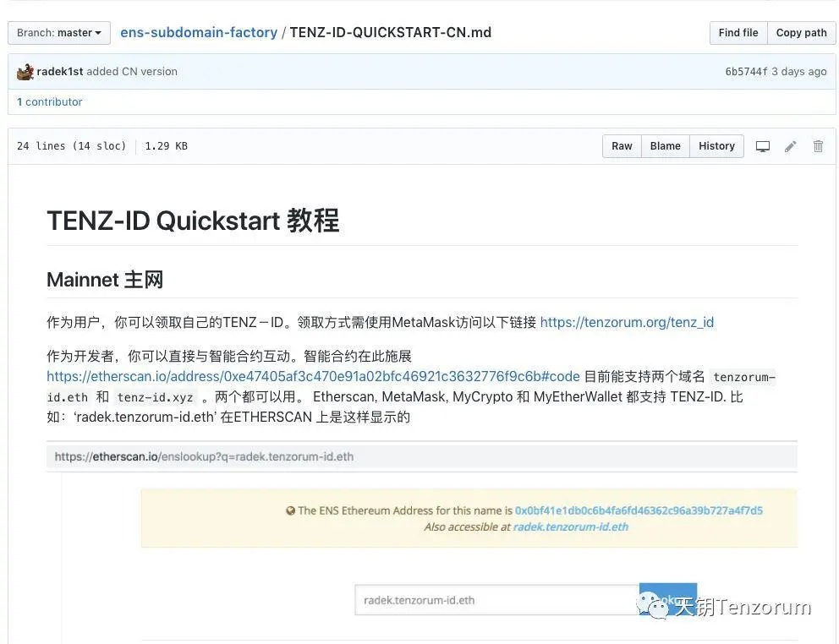Open the Blame view
Image resolution: width=839 pixels, height=644 pixels.
tap(665, 146)
